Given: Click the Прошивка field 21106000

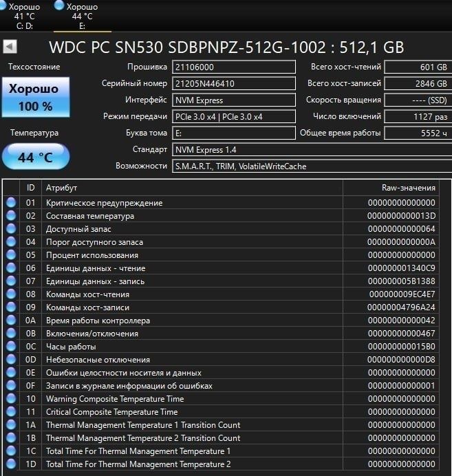Looking at the screenshot, I should point(234,67).
